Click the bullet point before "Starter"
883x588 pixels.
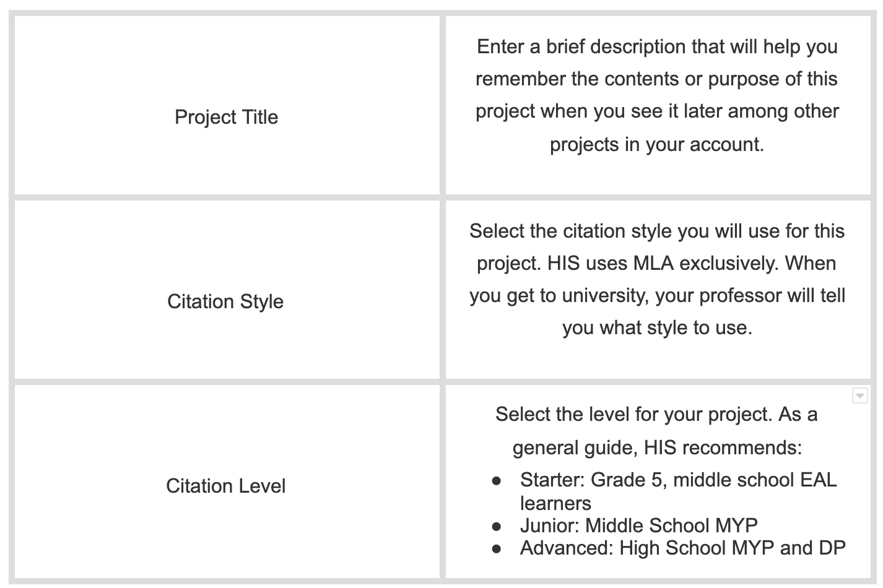pos(496,480)
